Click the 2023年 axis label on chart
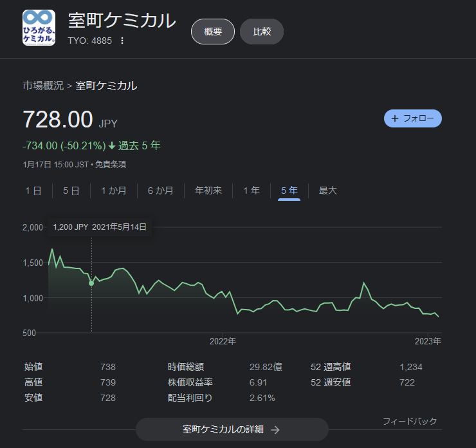Screen dimensions: 476x448 click(428, 341)
